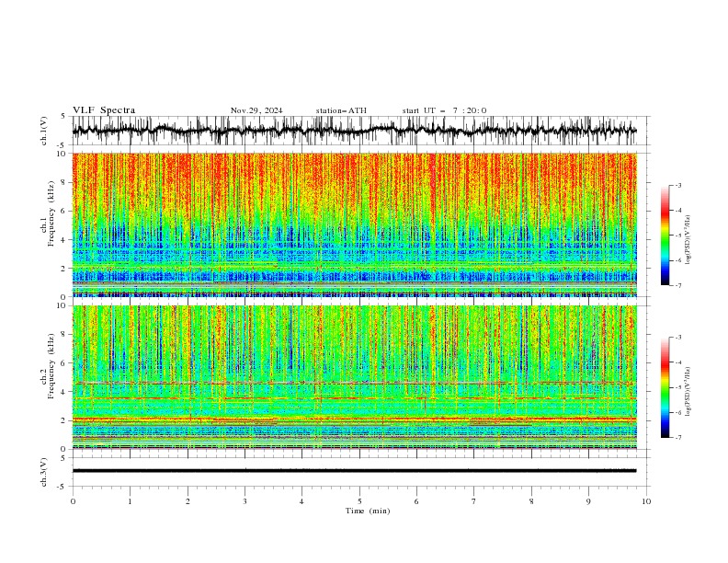The image size is (728, 563).
Task: Click the "-7" tick on ch.1 colorbar
Action: coord(677,285)
